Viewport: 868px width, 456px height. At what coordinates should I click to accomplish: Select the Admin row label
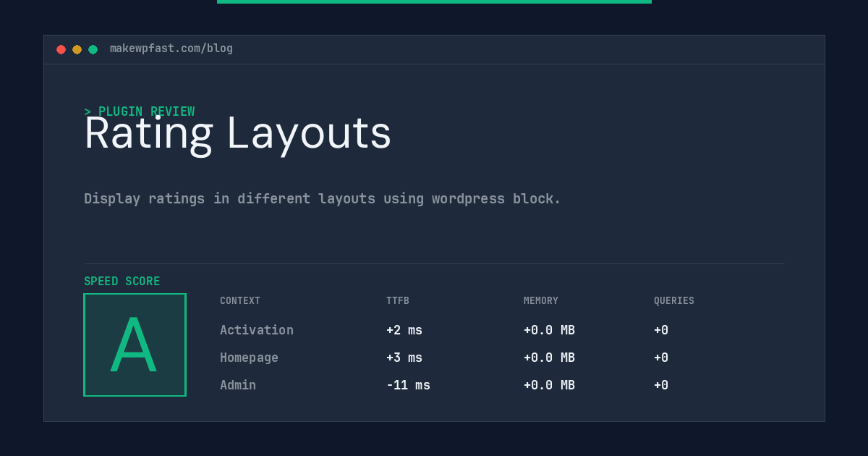pos(238,385)
